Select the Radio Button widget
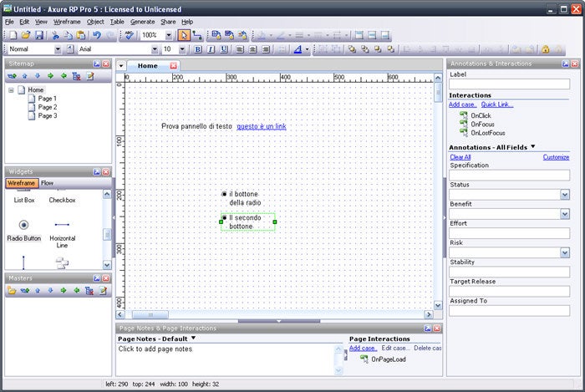The width and height of the screenshot is (585, 392). pos(24,231)
